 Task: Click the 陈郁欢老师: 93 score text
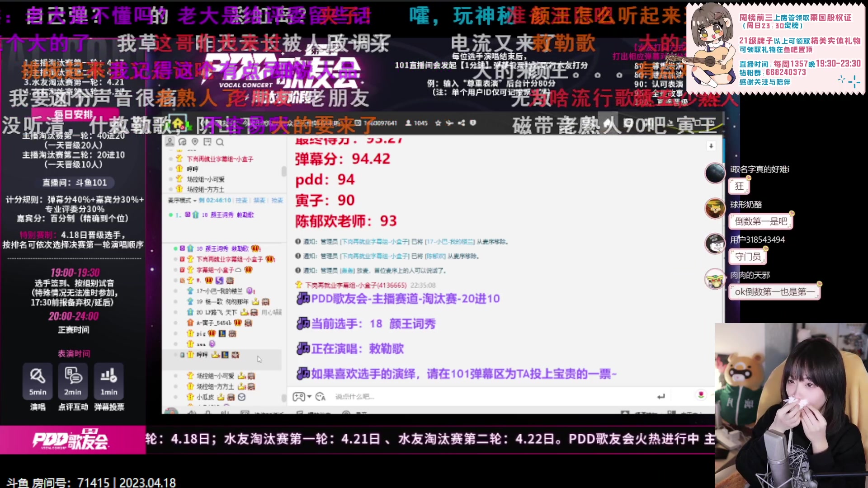tap(346, 221)
